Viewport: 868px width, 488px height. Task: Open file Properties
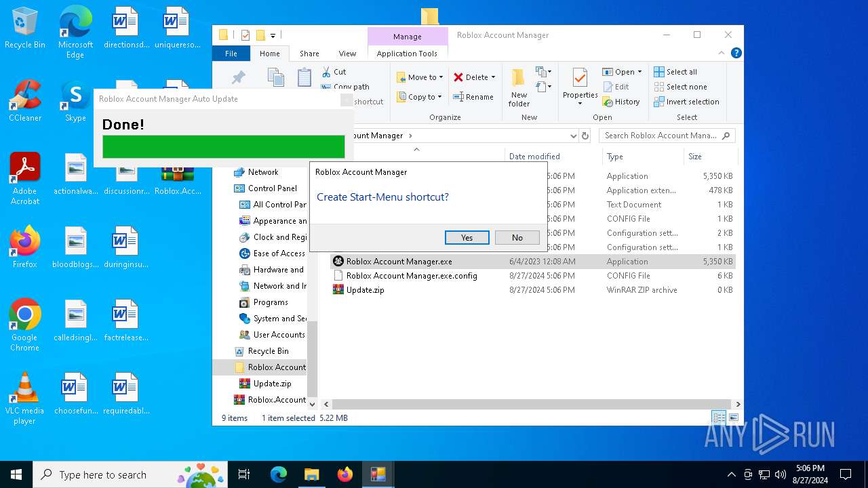(580, 86)
